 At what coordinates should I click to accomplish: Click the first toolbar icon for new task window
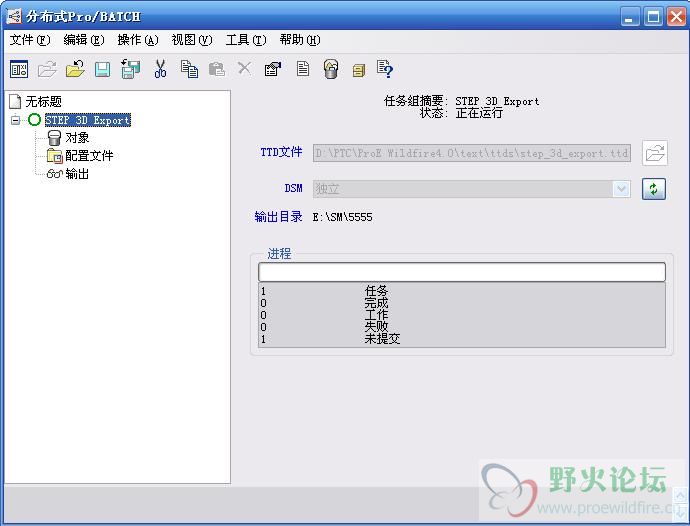point(19,69)
